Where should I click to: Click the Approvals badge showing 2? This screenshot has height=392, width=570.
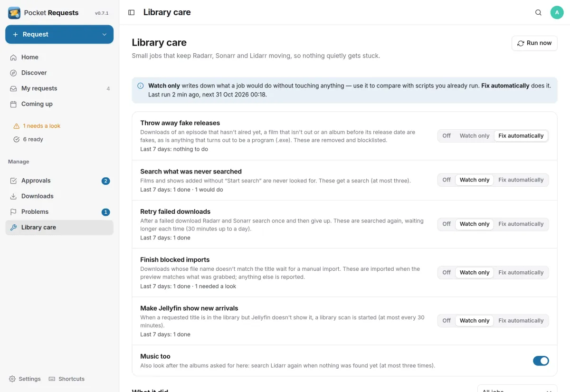click(105, 181)
